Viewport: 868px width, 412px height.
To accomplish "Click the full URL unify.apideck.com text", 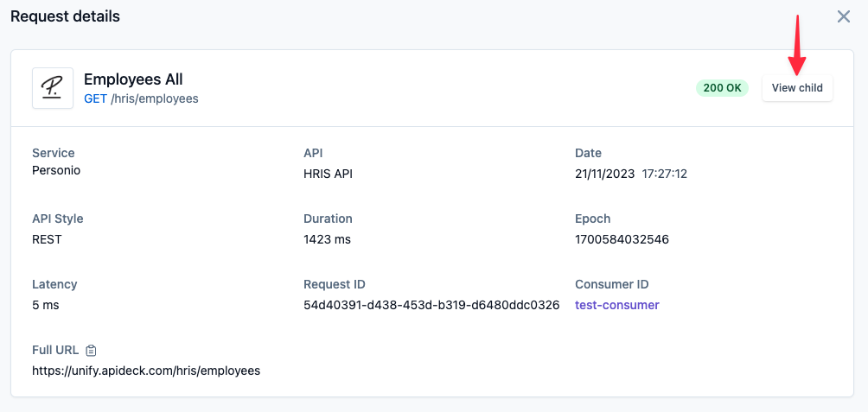I will 146,371.
